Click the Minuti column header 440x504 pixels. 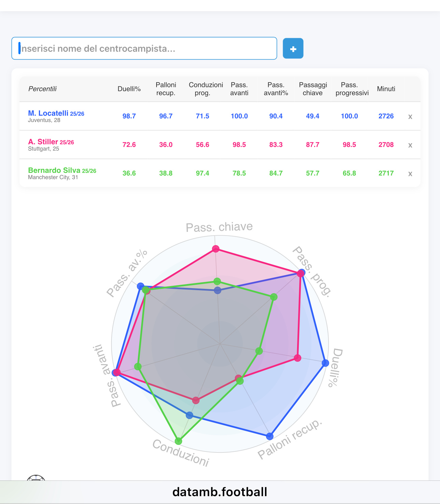tap(386, 89)
